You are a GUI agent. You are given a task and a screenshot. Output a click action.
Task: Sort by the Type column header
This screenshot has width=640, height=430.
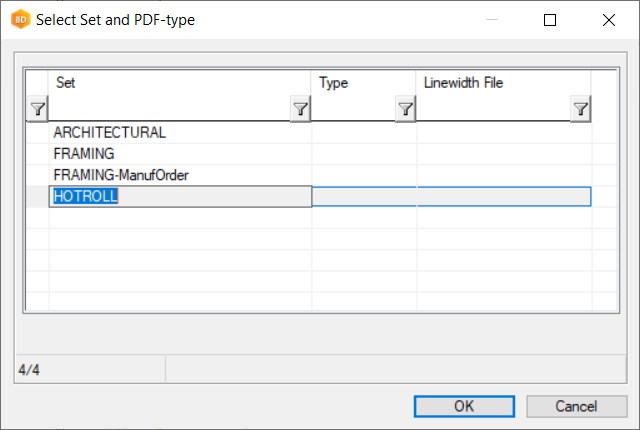[x=363, y=83]
